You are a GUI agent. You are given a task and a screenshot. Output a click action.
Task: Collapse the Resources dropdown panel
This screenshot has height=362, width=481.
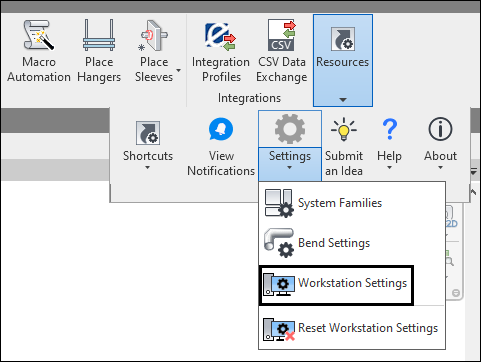tap(343, 60)
